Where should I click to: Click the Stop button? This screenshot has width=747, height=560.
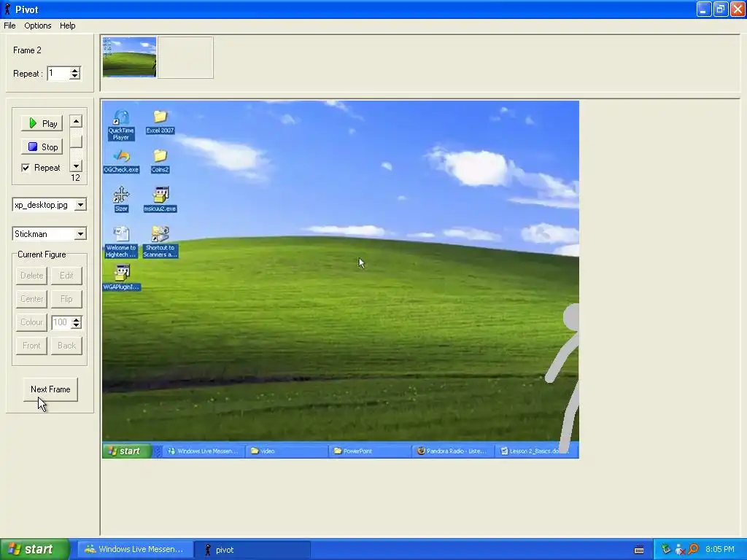[x=42, y=147]
